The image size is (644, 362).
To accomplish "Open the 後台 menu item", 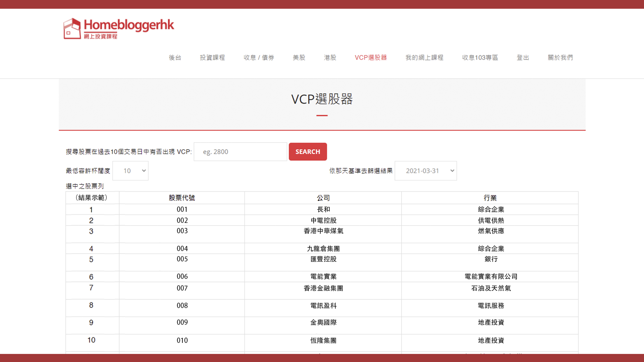I will click(175, 58).
